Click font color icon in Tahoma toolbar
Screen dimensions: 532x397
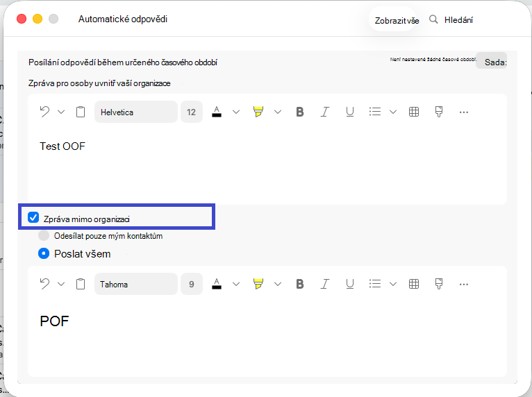tap(217, 284)
